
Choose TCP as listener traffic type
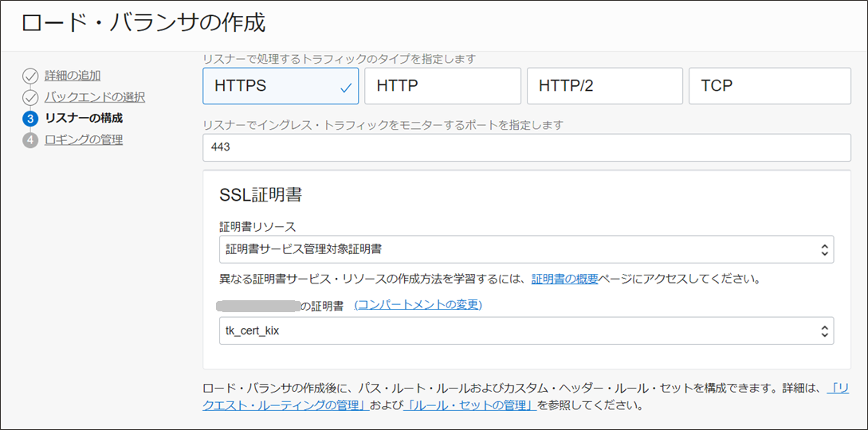coord(769,86)
